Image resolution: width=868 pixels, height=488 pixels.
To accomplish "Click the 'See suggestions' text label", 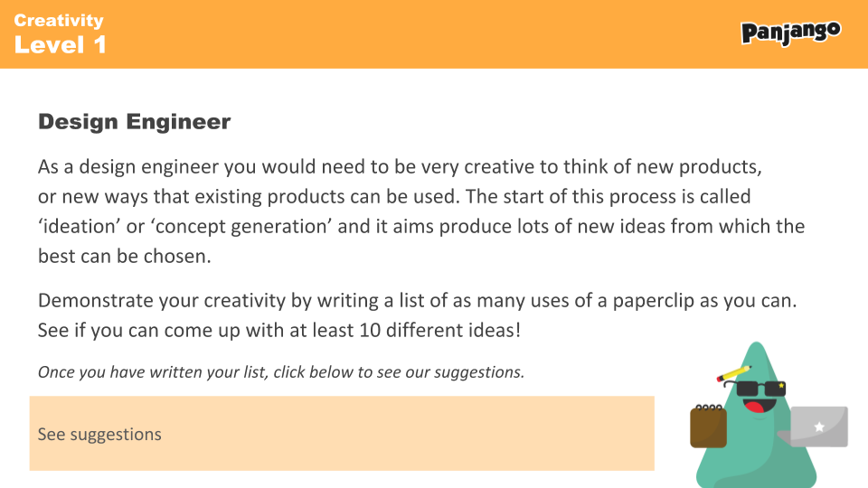I will click(99, 435).
